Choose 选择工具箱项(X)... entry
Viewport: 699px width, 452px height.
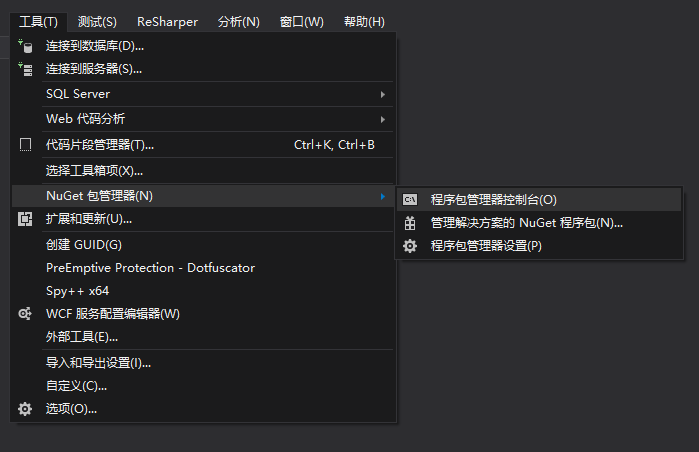click(x=203, y=171)
